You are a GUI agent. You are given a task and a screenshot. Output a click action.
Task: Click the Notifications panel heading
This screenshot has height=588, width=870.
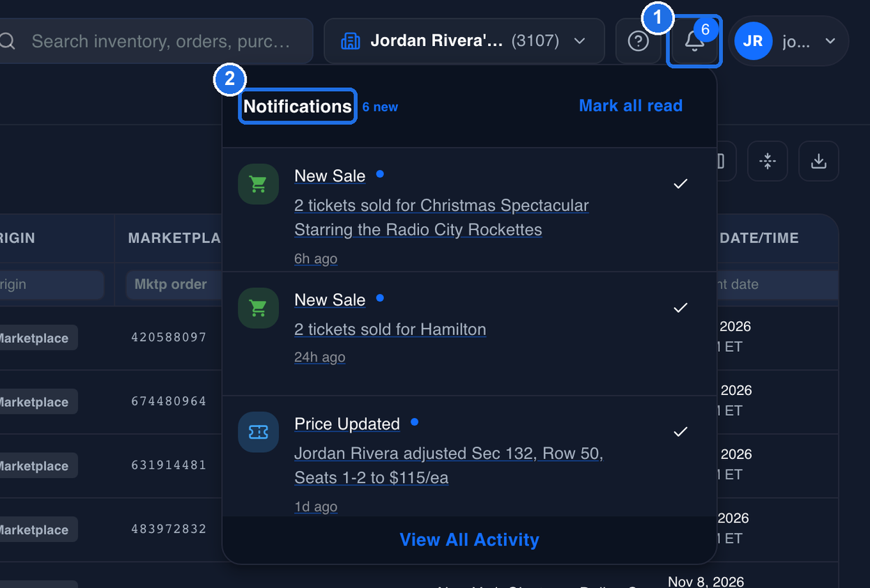298,107
